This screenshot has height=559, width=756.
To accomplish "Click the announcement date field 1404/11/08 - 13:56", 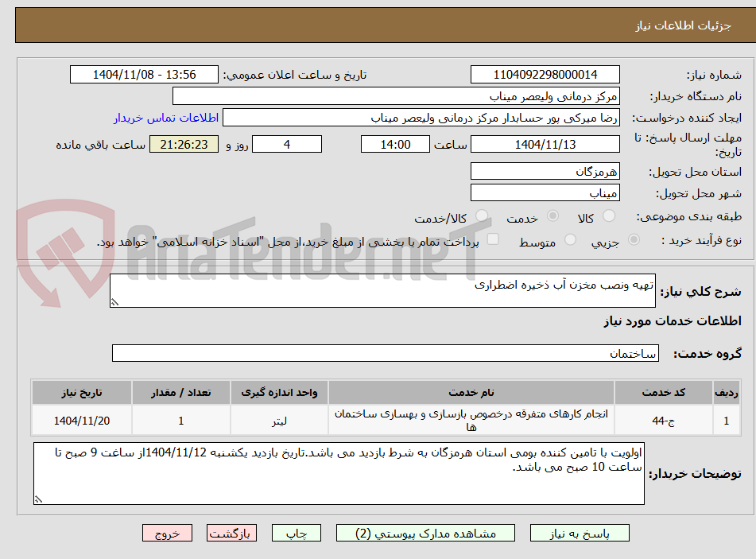I will click(144, 75).
